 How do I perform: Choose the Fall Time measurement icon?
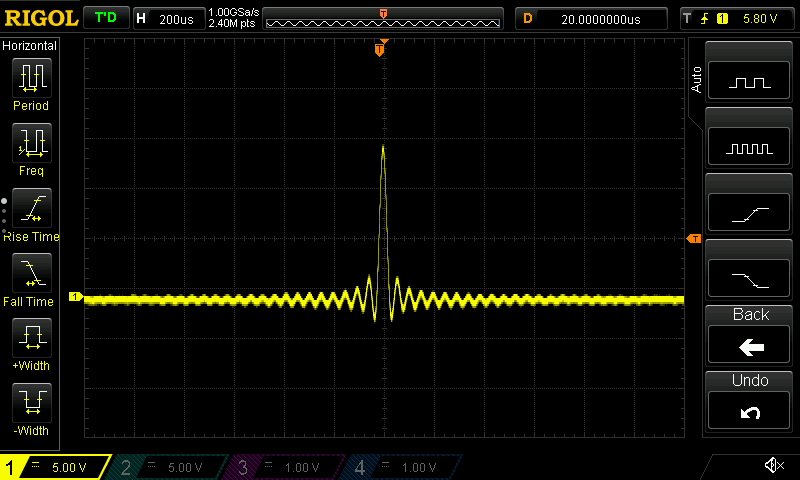32,273
